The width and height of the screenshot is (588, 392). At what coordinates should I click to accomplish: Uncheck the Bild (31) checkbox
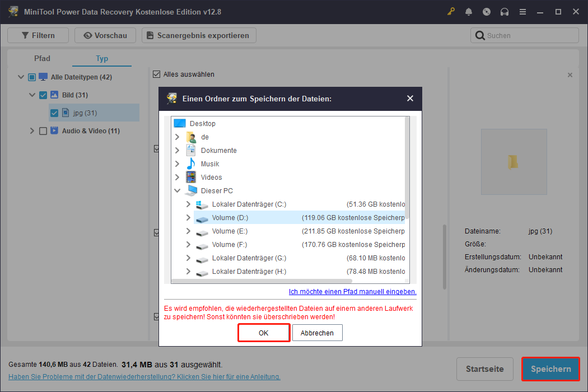(43, 95)
